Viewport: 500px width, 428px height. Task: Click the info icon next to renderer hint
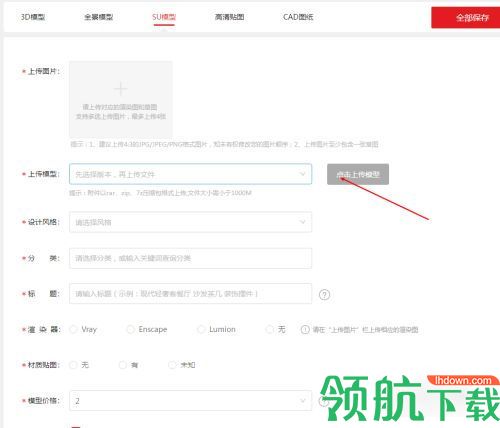coord(305,330)
